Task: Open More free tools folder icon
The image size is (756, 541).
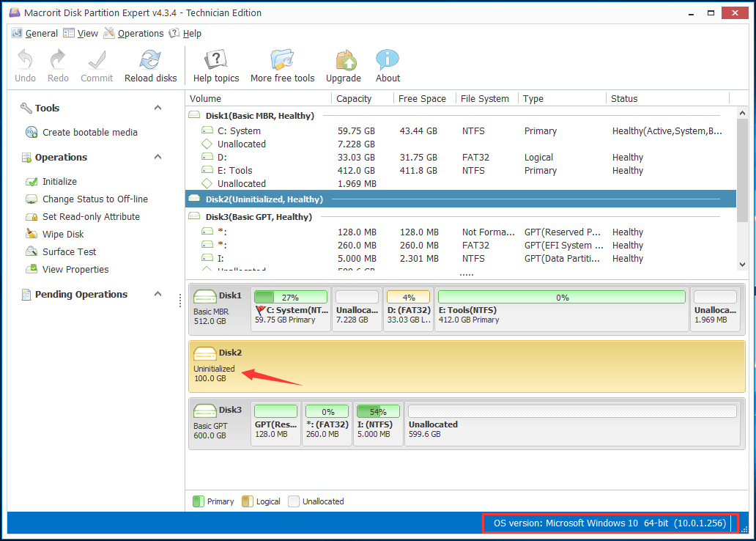Action: [x=282, y=60]
